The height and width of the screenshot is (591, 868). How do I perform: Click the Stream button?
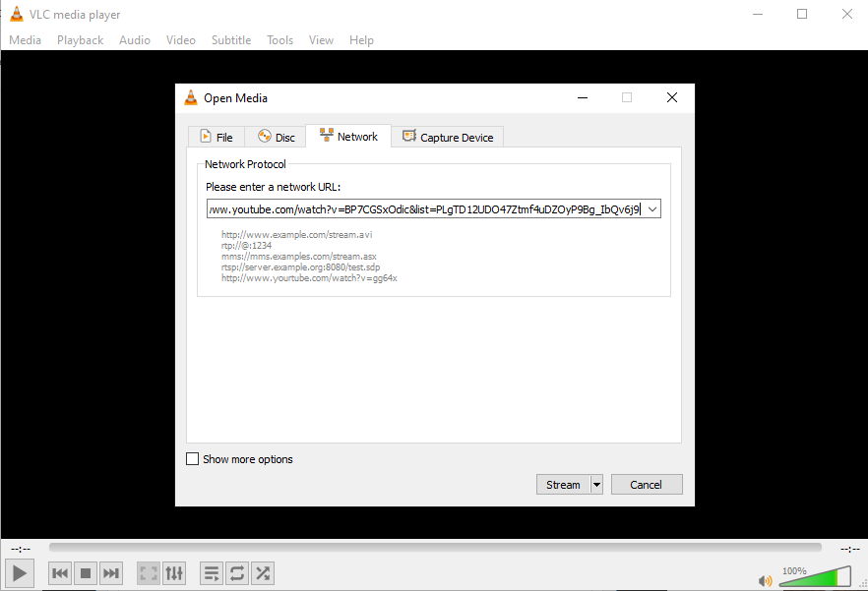[x=563, y=485]
